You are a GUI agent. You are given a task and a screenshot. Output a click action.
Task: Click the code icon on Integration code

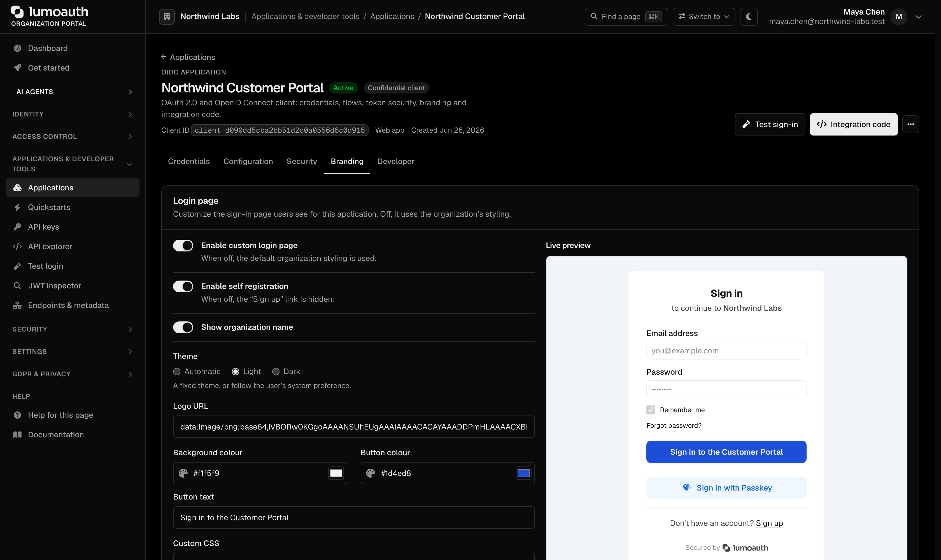point(821,124)
